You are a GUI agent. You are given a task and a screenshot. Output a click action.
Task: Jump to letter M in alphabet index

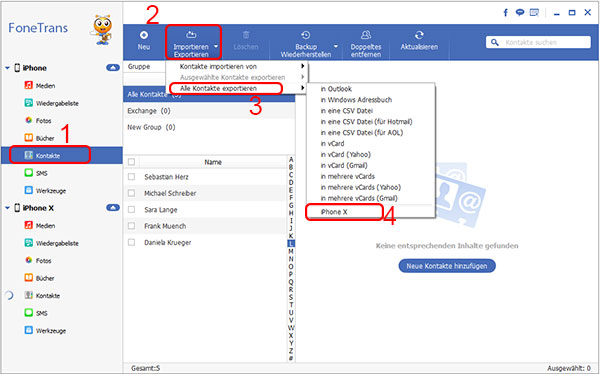point(291,251)
